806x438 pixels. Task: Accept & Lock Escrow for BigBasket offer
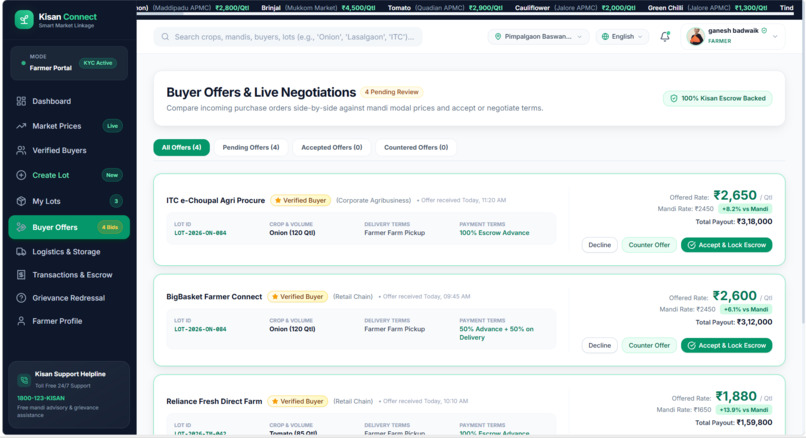point(726,345)
